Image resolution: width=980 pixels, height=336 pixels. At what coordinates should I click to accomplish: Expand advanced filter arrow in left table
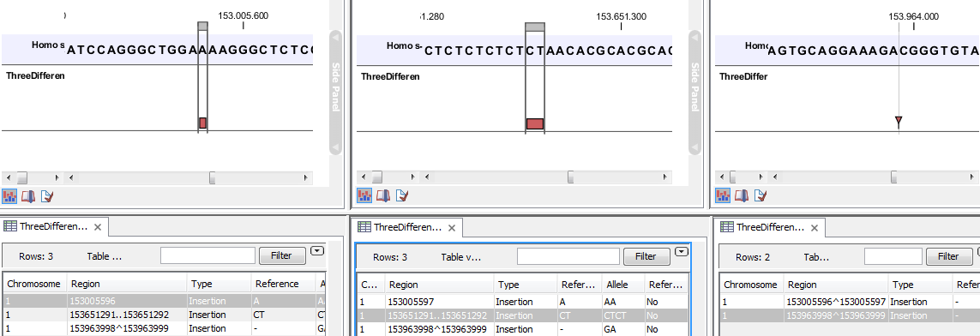click(317, 251)
